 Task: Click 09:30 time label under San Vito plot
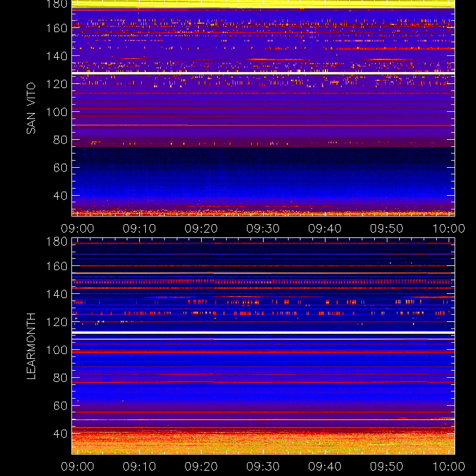(x=263, y=228)
